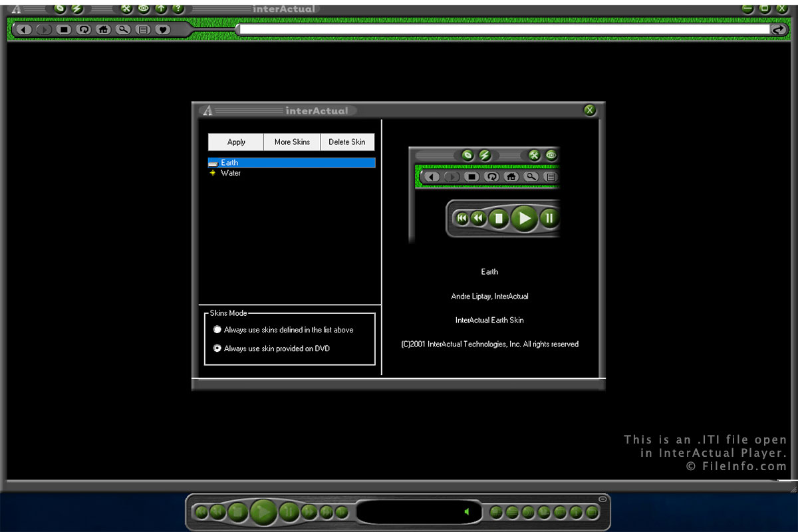Click the up arrow icon in title bar

pyautogui.click(x=161, y=9)
